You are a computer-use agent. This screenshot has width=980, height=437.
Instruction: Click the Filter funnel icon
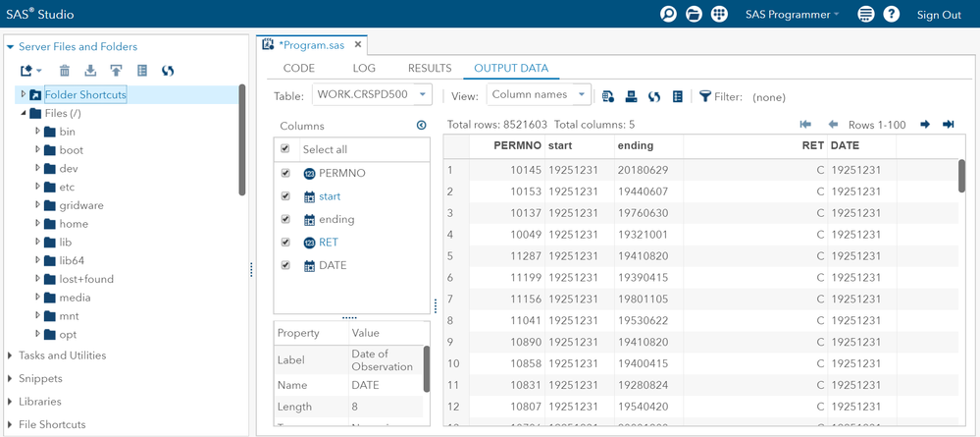[705, 96]
